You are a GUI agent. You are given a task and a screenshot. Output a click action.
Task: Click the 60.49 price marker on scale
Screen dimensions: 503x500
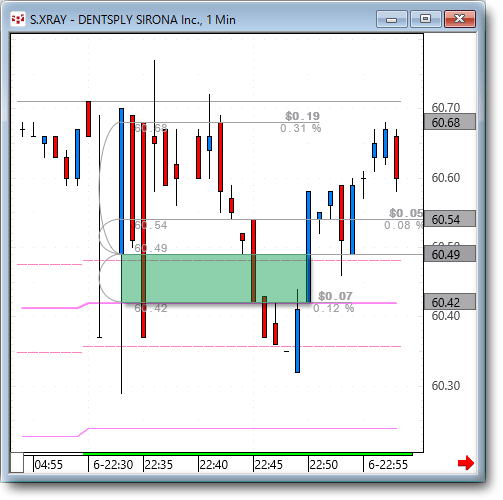(449, 254)
